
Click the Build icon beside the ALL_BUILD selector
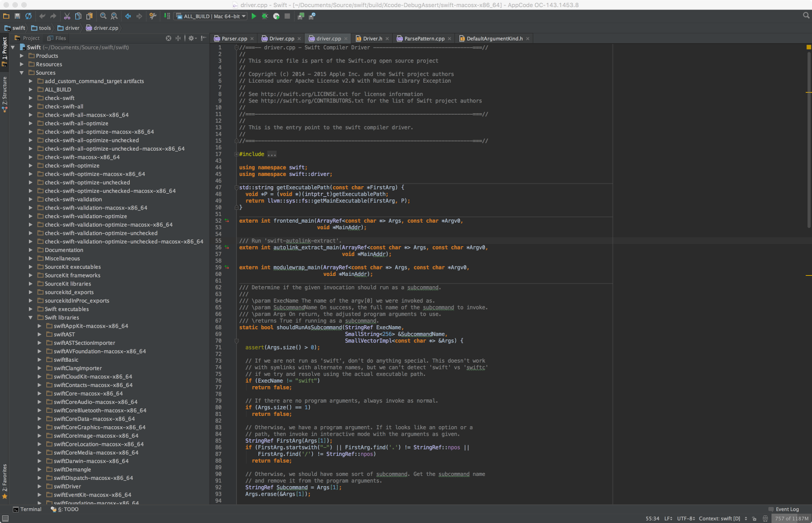[167, 16]
